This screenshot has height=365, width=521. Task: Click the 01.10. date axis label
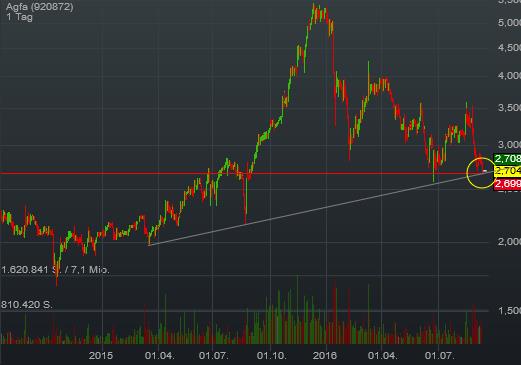pos(271,356)
